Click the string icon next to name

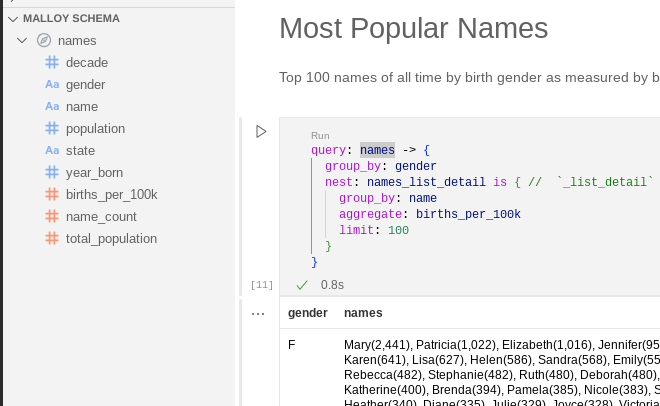pos(52,106)
